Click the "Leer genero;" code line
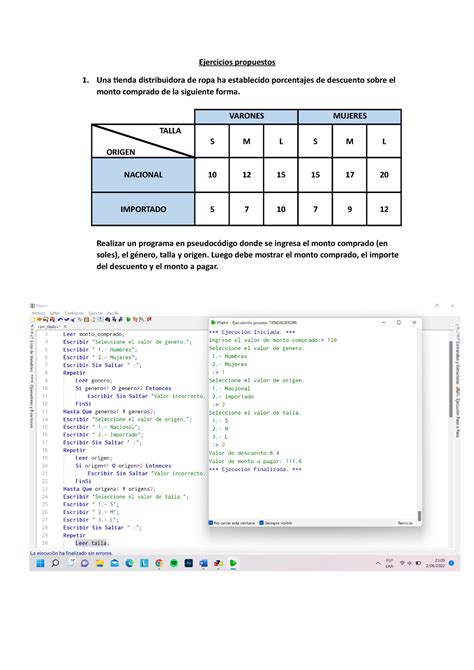474x670 pixels. click(x=94, y=380)
